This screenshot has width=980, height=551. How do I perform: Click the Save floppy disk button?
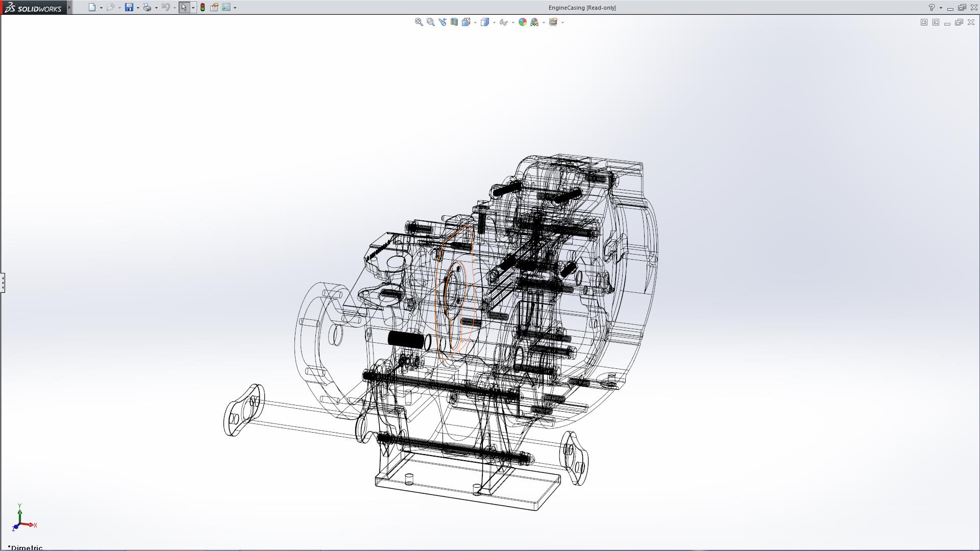pyautogui.click(x=129, y=8)
